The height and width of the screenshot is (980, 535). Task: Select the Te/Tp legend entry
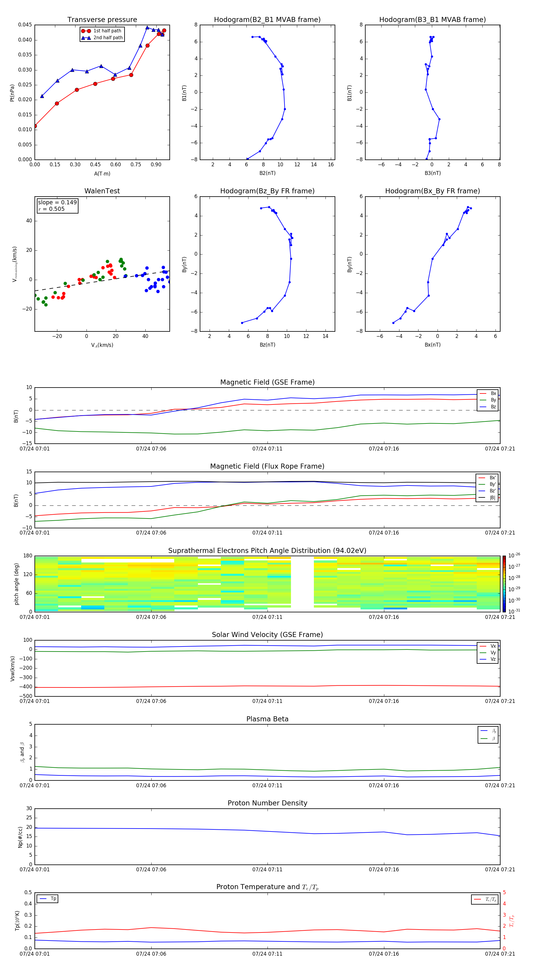(485, 899)
